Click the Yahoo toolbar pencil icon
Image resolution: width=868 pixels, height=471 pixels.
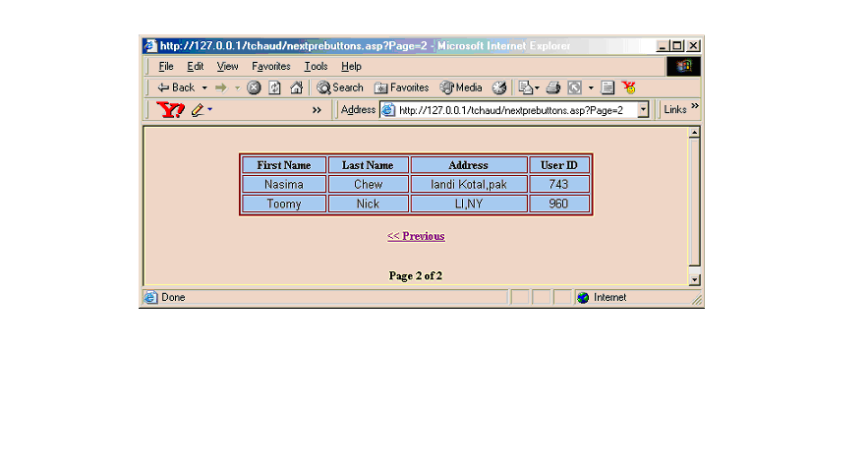197,109
